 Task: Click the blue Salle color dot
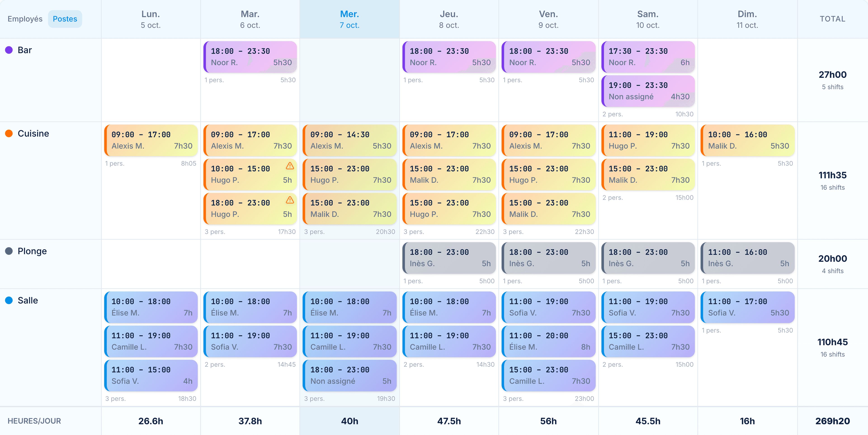(x=9, y=300)
